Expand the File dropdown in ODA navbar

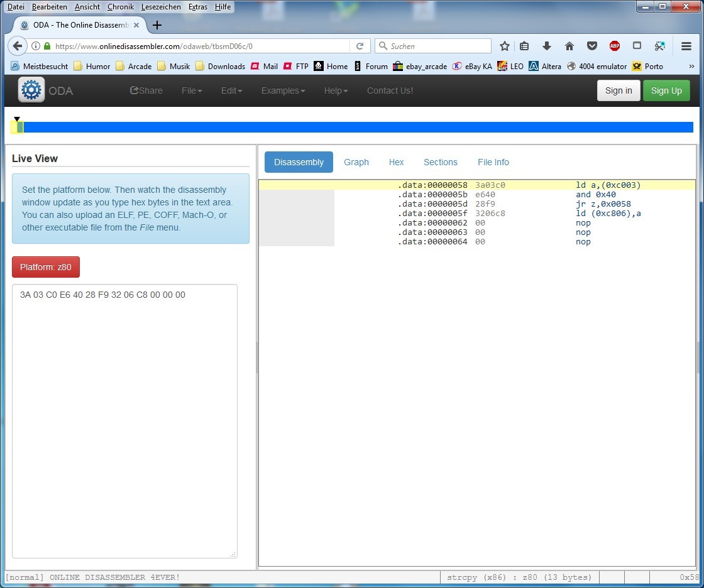pyautogui.click(x=192, y=90)
